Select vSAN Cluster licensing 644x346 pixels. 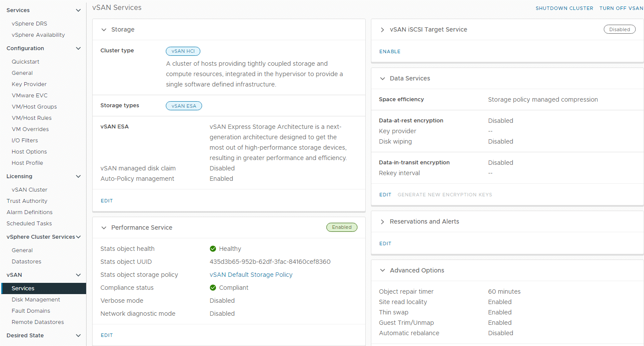click(x=29, y=190)
